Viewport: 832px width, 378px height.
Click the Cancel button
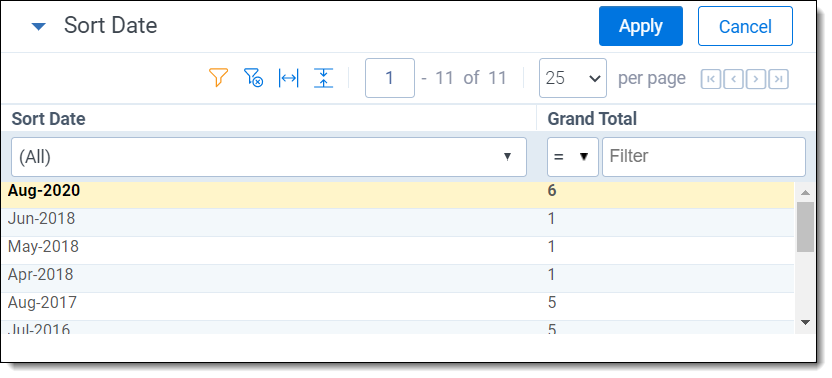(745, 26)
